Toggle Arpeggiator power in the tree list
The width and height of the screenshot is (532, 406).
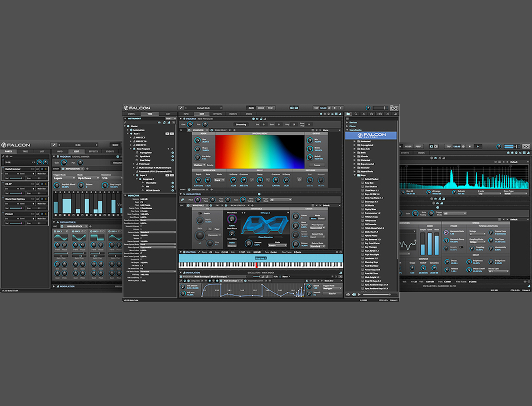click(173, 152)
